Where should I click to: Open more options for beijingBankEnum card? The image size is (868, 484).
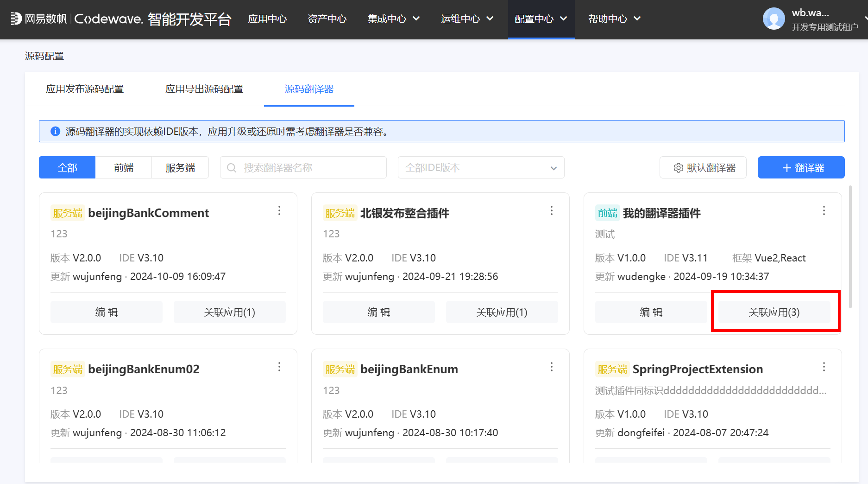click(x=552, y=367)
